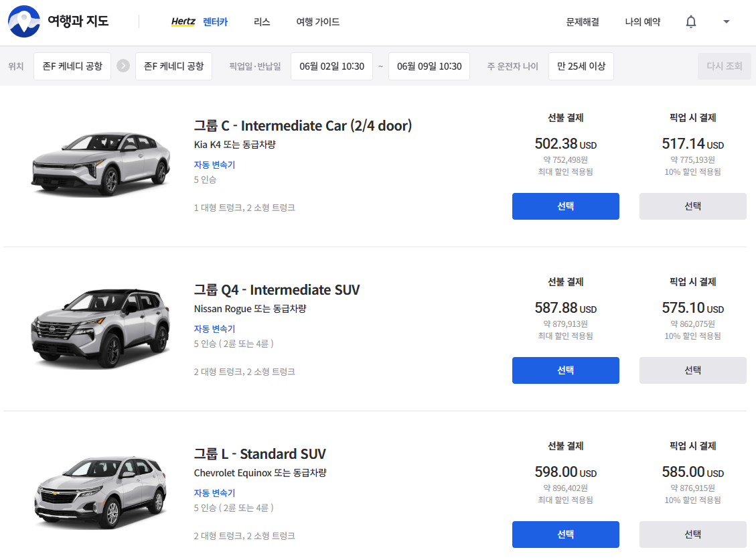Viewport: 756px width, 560px height.
Task: Go to the 리스 menu
Action: point(262,22)
